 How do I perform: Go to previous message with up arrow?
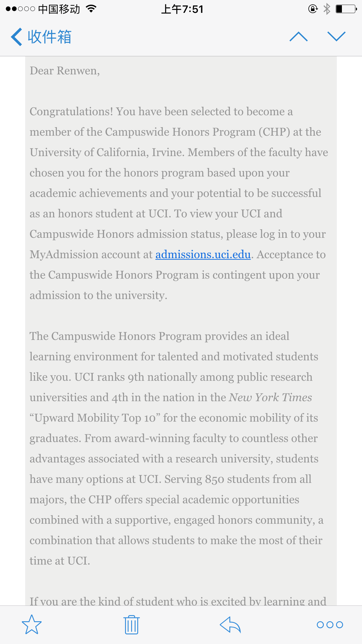coord(298,37)
